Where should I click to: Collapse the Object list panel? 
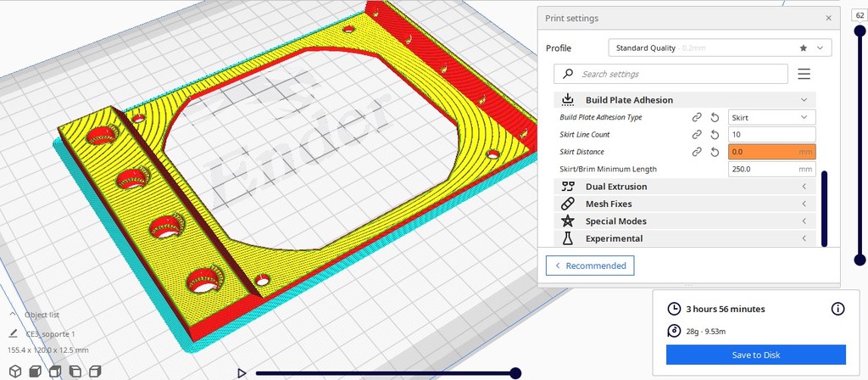[14, 314]
